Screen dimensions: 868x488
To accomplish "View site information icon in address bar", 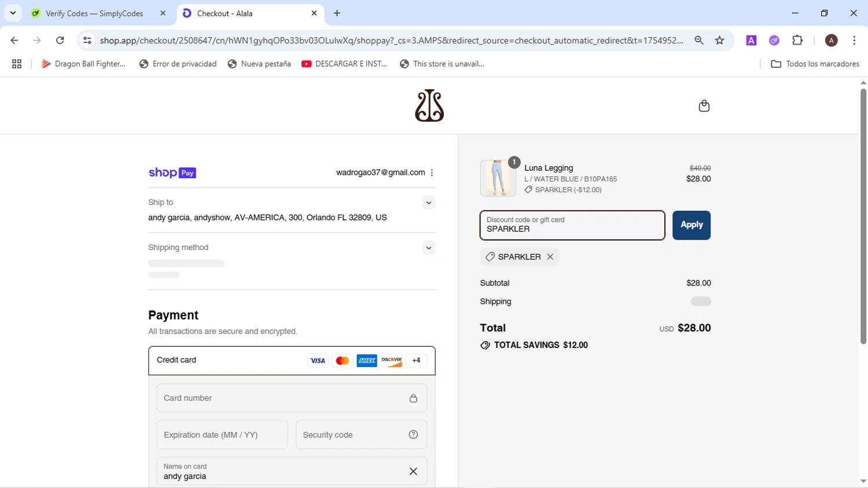I will point(87,41).
